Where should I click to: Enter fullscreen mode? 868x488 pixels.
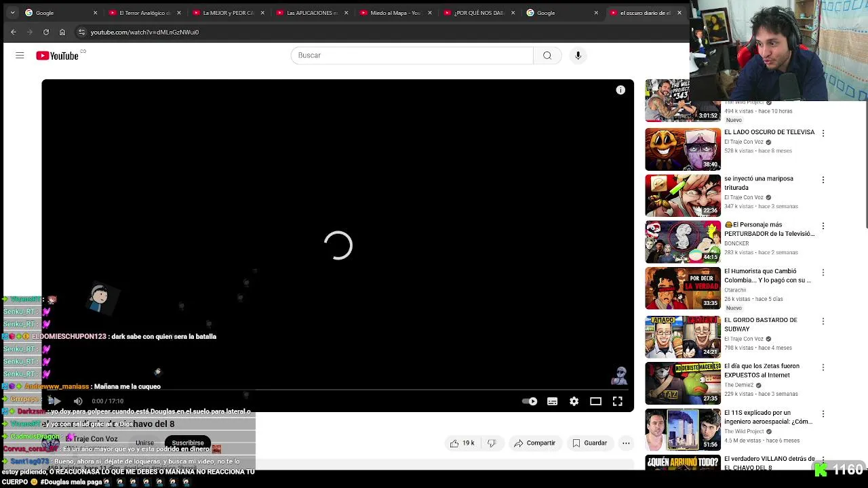tap(618, 401)
